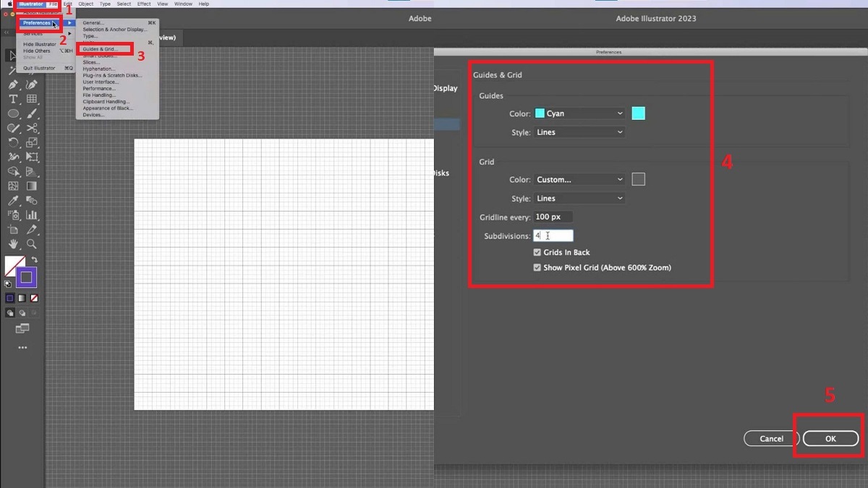Select the Eyedropper tool
The width and height of the screenshot is (868, 488).
(14, 200)
